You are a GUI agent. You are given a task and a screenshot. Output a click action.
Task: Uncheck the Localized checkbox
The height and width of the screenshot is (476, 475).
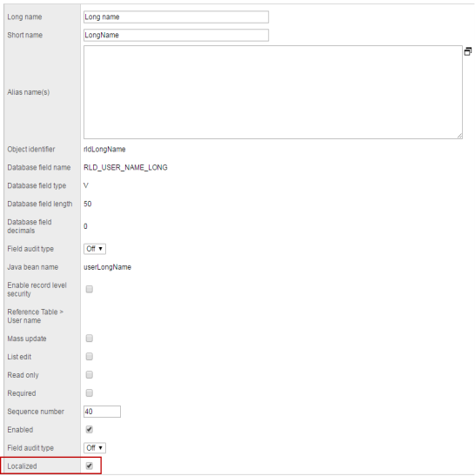pyautogui.click(x=90, y=466)
